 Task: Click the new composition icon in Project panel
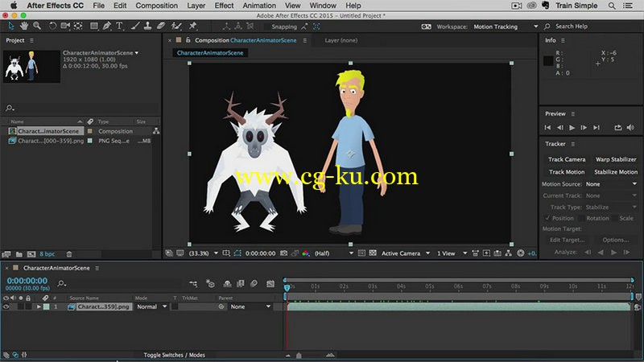(31, 254)
